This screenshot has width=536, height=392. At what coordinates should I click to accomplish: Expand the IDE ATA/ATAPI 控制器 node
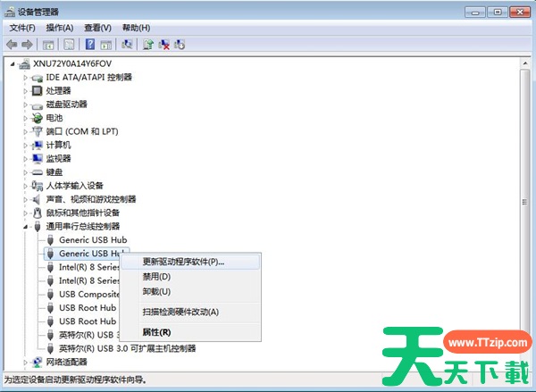(x=25, y=78)
